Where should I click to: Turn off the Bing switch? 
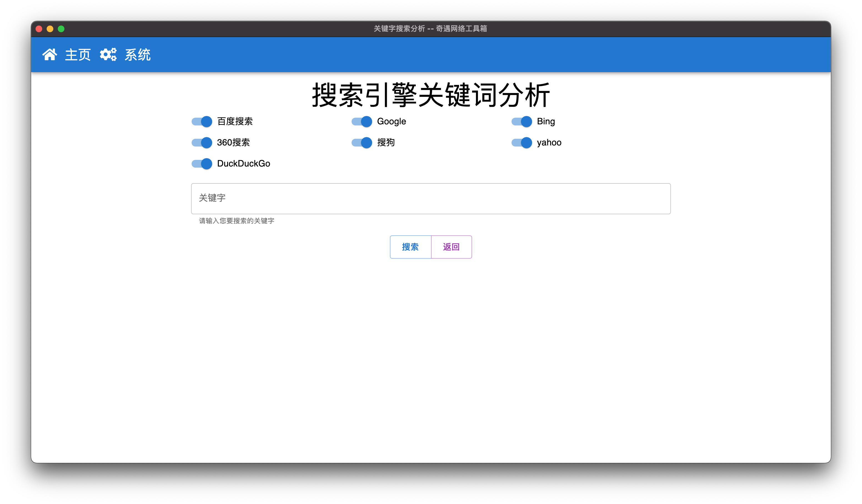[x=522, y=121]
